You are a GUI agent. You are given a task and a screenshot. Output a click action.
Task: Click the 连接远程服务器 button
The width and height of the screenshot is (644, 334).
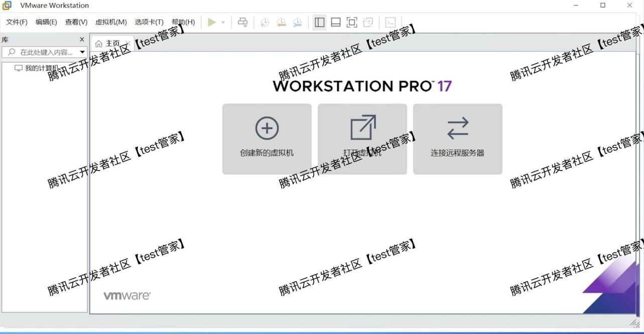(457, 138)
